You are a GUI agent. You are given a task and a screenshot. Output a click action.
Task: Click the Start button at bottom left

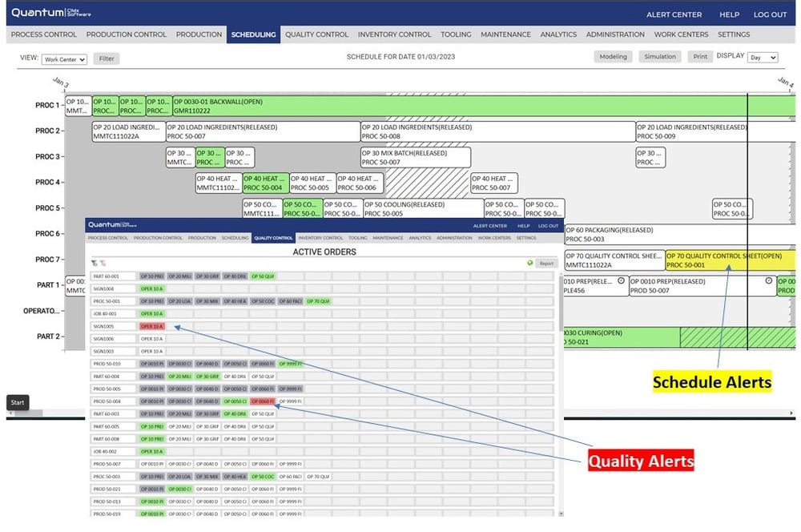pos(17,402)
